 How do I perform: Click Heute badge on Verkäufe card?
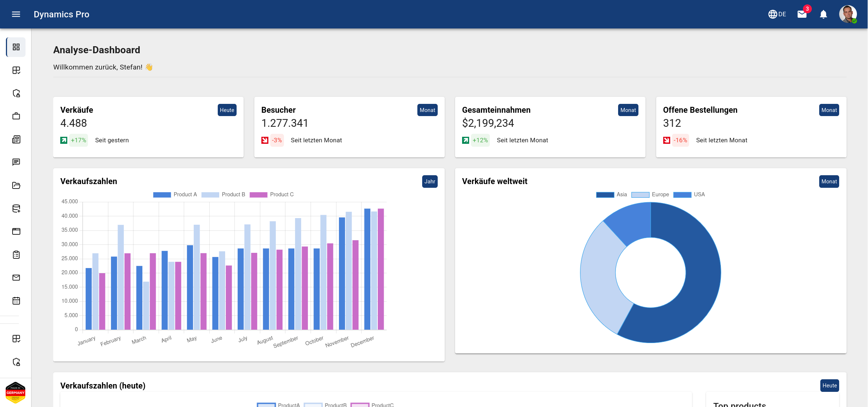tap(227, 110)
